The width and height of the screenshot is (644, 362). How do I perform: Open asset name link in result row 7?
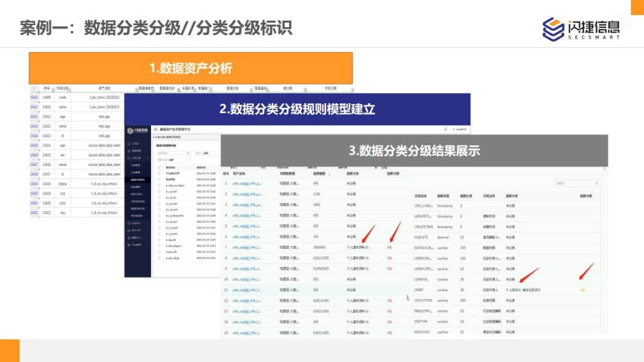pyautogui.click(x=247, y=248)
